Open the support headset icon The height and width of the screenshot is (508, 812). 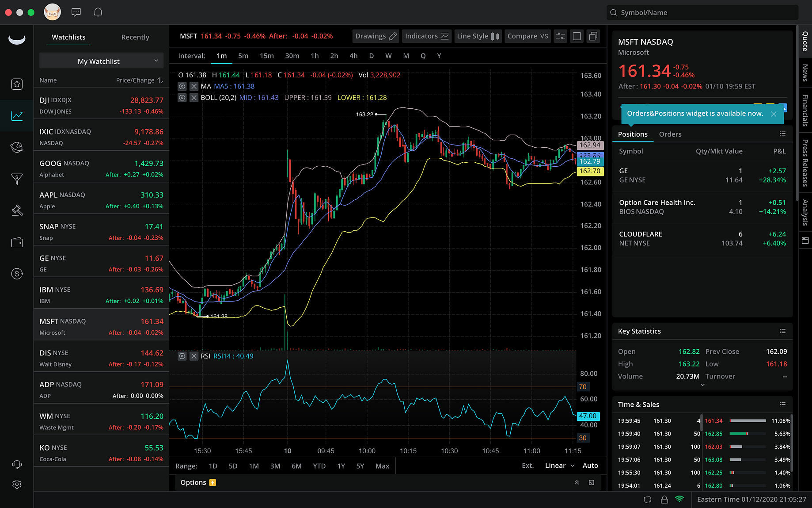click(17, 464)
